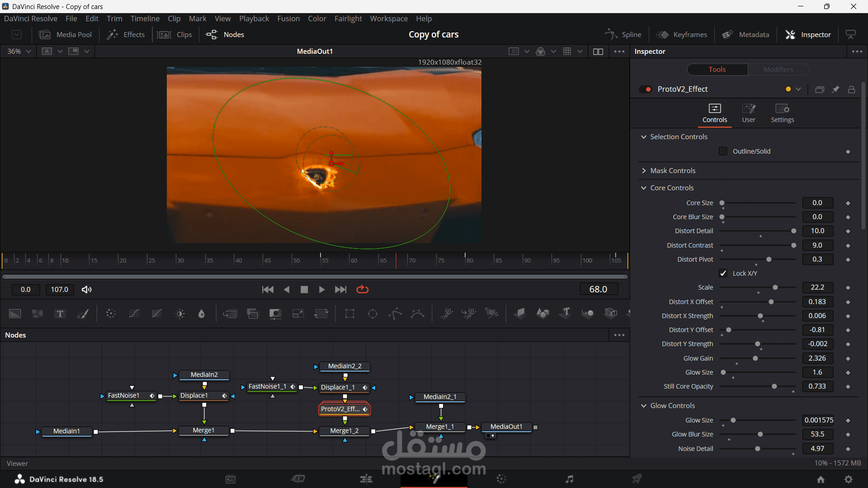Toggle the ProtoV2_Effect enable switch

[645, 89]
